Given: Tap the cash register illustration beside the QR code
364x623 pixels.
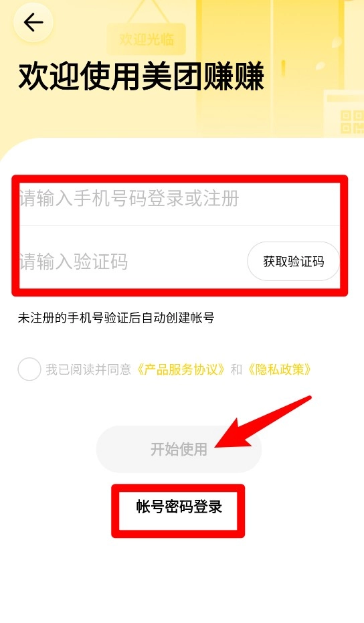Looking at the screenshot, I should tap(344, 114).
